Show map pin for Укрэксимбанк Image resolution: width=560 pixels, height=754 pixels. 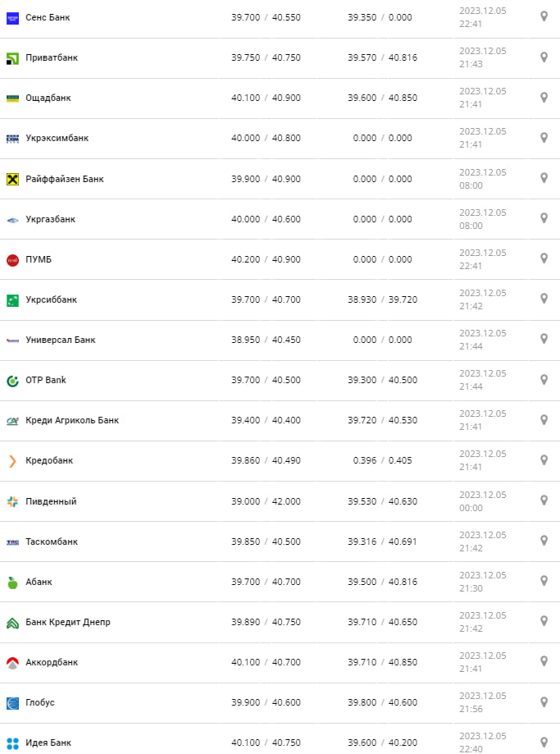[x=544, y=137]
